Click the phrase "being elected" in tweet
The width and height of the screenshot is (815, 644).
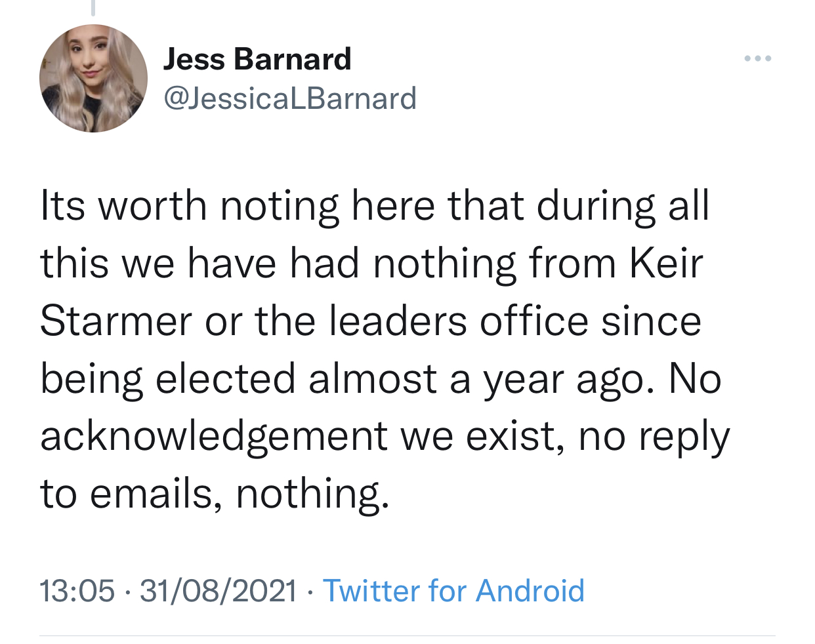[x=168, y=379]
